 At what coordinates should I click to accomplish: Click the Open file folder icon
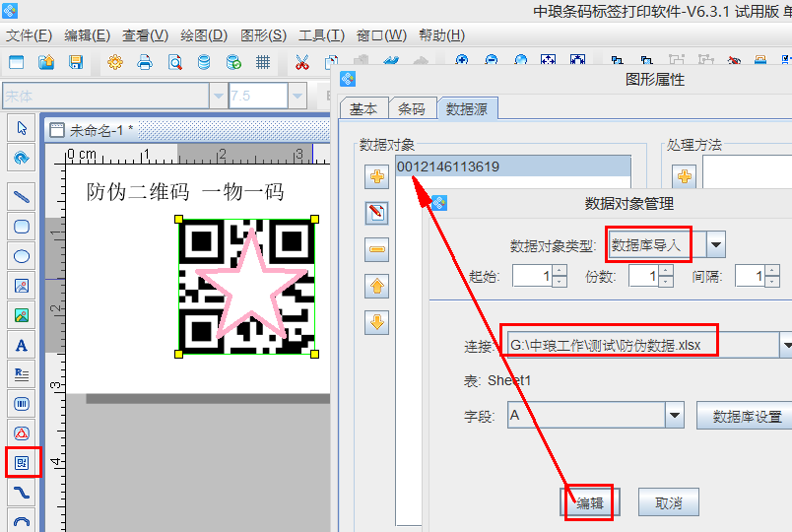[x=46, y=63]
